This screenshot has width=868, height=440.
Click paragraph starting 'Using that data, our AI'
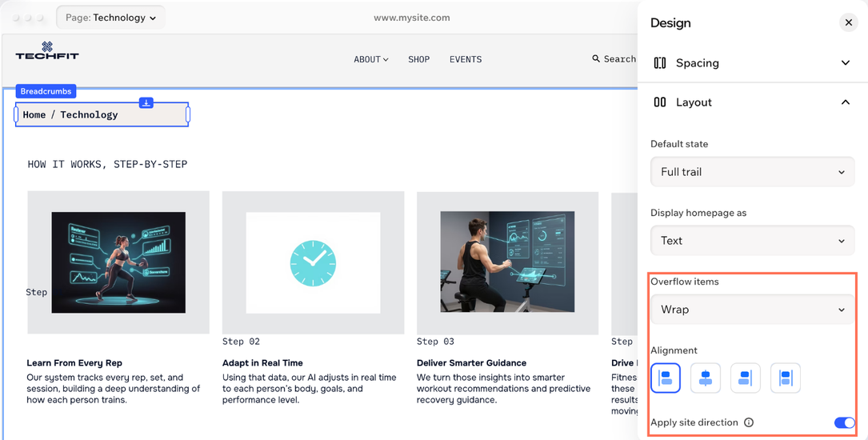click(310, 389)
